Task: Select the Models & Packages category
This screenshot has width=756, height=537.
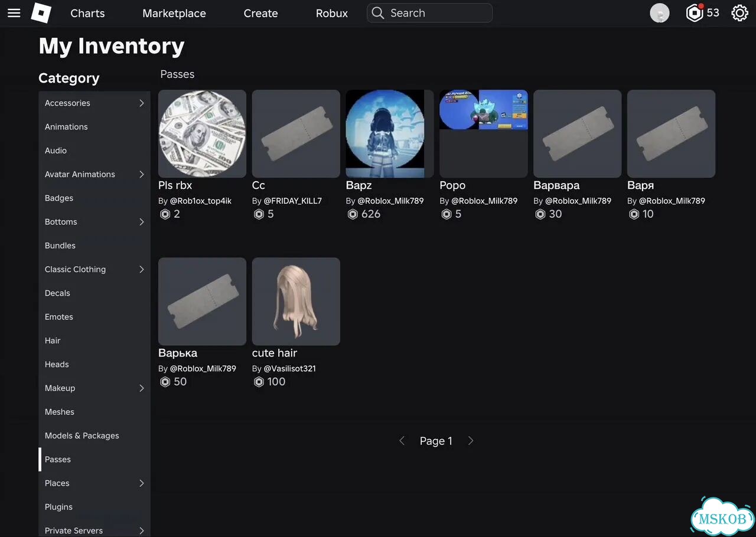Action: point(94,436)
